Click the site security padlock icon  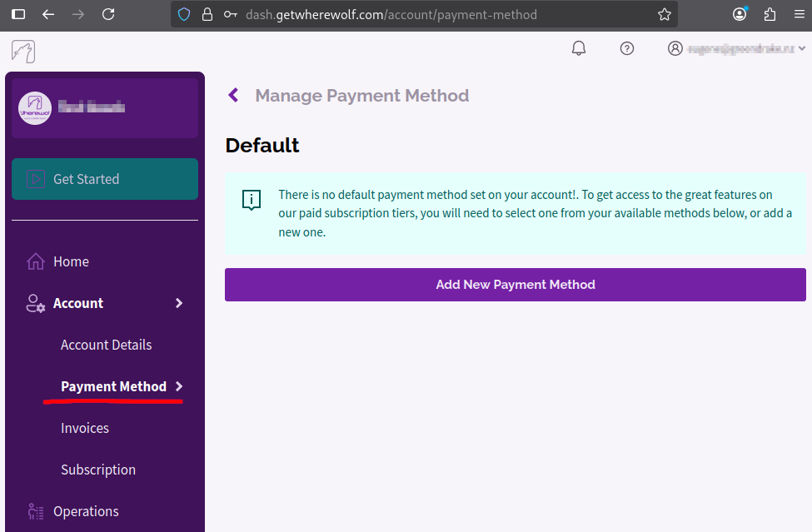click(x=207, y=14)
